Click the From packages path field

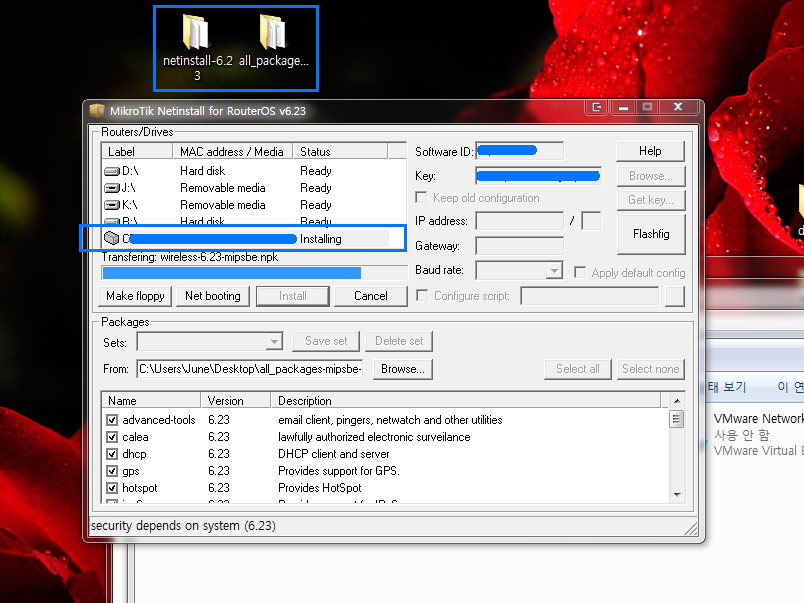click(x=250, y=369)
